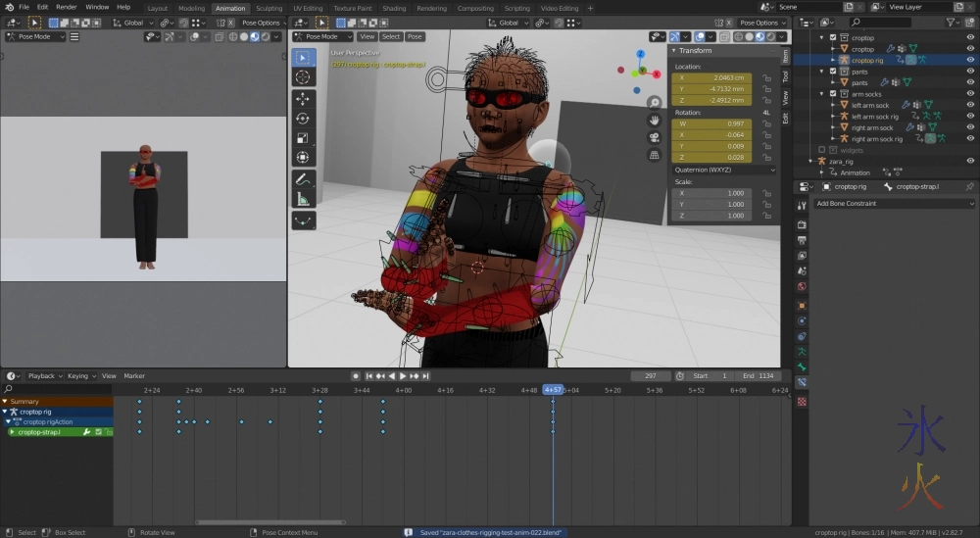Screen dimensions: 980x538
Task: Open the Render menu
Action: [66, 7]
